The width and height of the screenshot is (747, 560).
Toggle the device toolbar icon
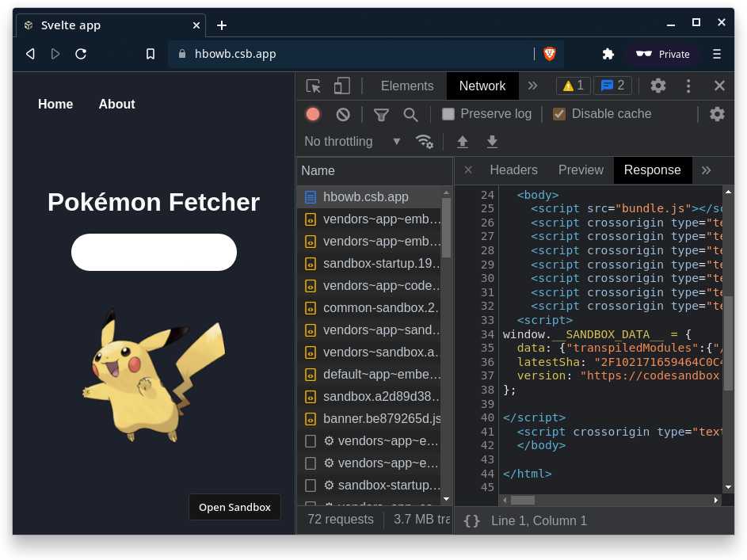[342, 86]
